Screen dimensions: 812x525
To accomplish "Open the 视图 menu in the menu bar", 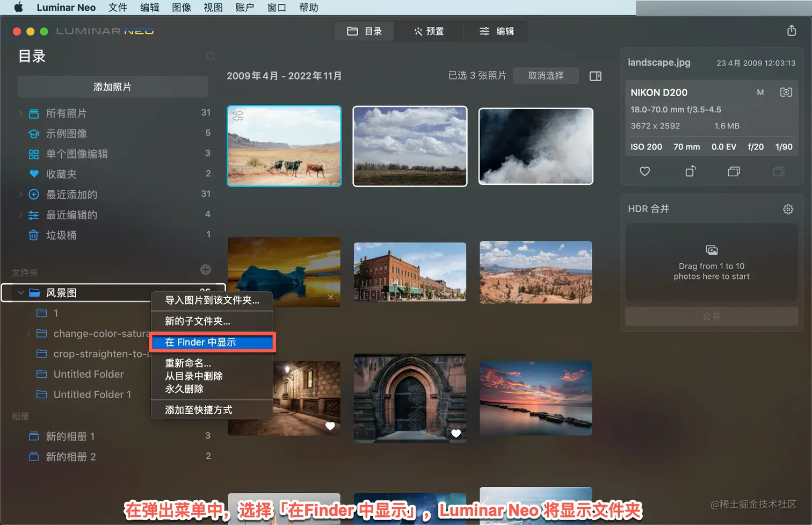I will pyautogui.click(x=213, y=8).
